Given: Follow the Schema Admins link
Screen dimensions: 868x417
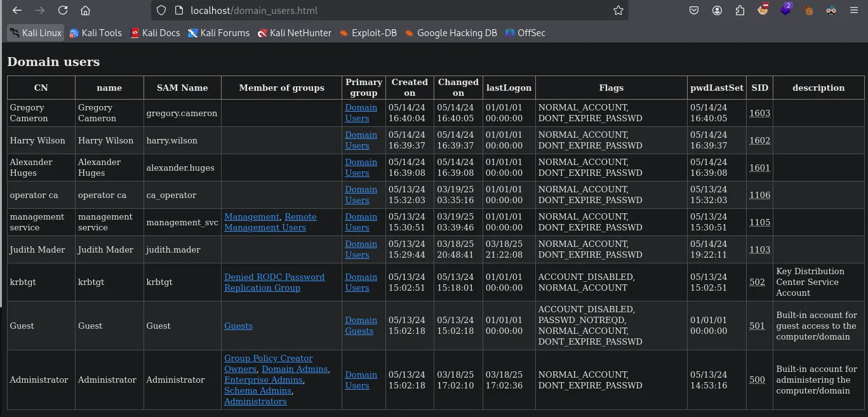Looking at the screenshot, I should pyautogui.click(x=258, y=391).
